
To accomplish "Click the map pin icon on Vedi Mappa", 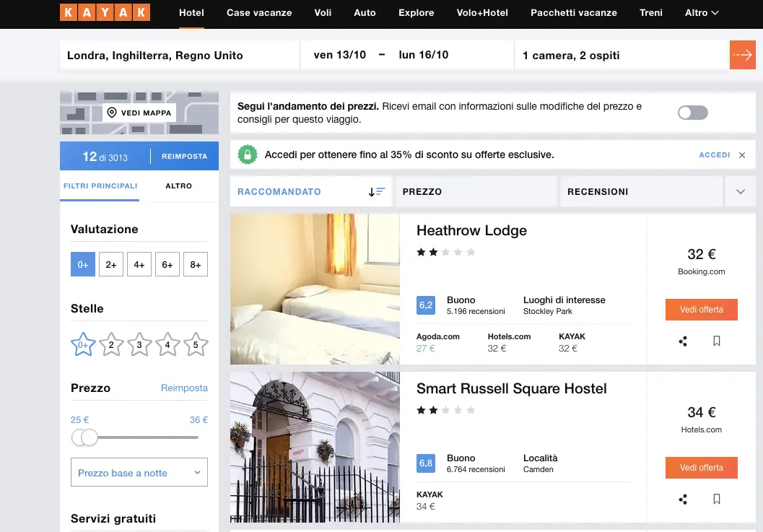I will click(111, 113).
